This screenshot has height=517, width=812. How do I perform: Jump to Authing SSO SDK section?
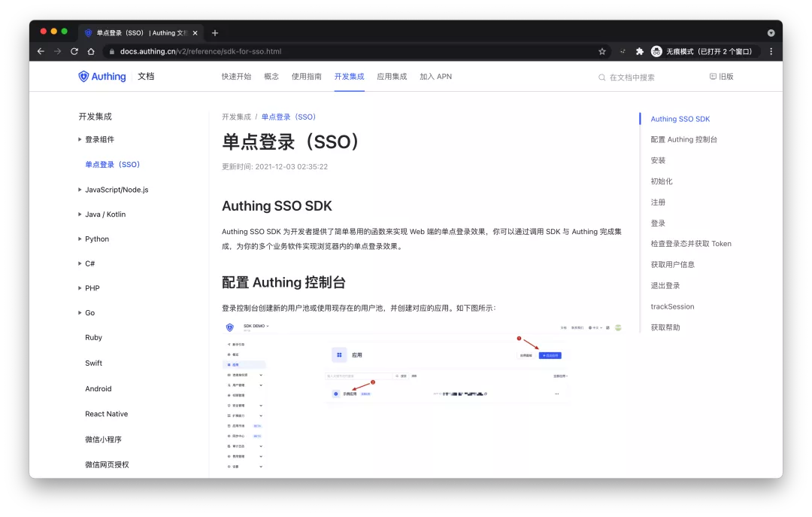(680, 119)
